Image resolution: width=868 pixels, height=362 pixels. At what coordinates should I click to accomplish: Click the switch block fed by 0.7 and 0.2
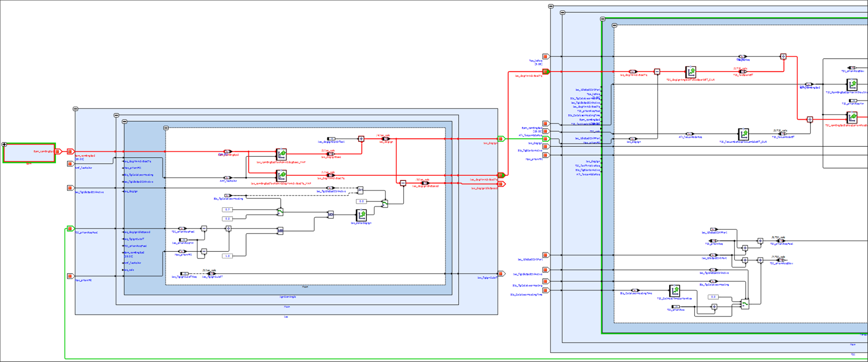coord(280,212)
